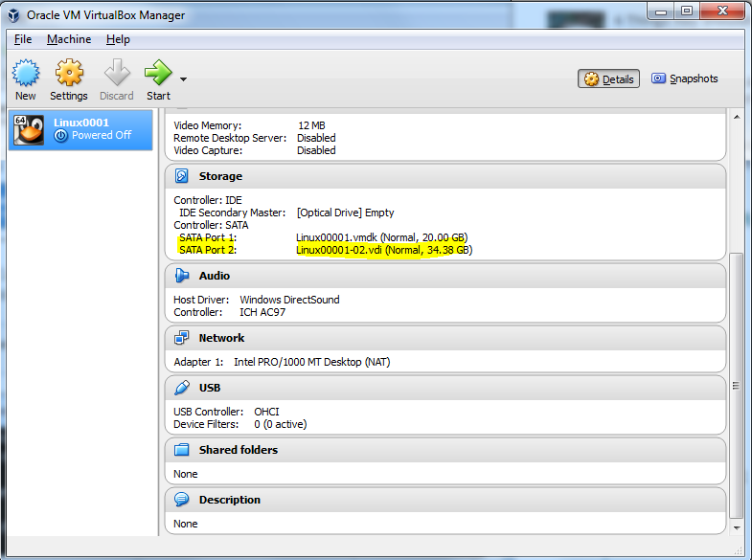
Task: Click the Shared folders icon
Action: coord(182,450)
